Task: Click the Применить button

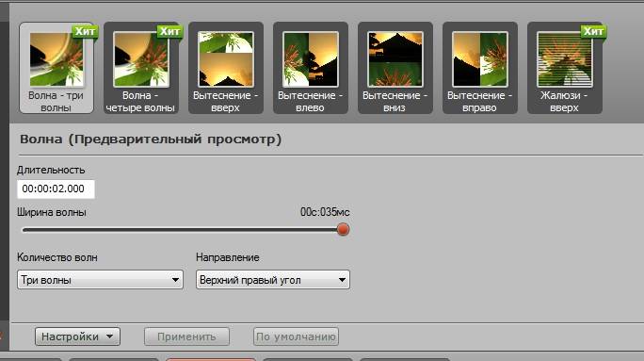Action: (186, 336)
